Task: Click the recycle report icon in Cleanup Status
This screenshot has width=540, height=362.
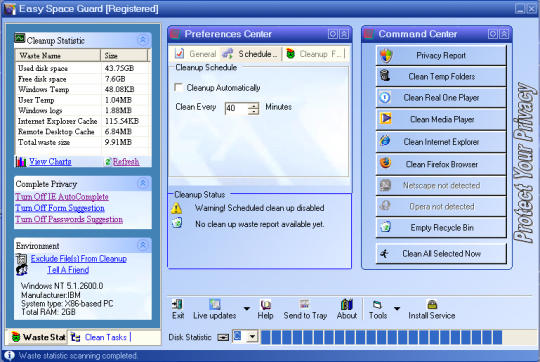Action: (177, 223)
